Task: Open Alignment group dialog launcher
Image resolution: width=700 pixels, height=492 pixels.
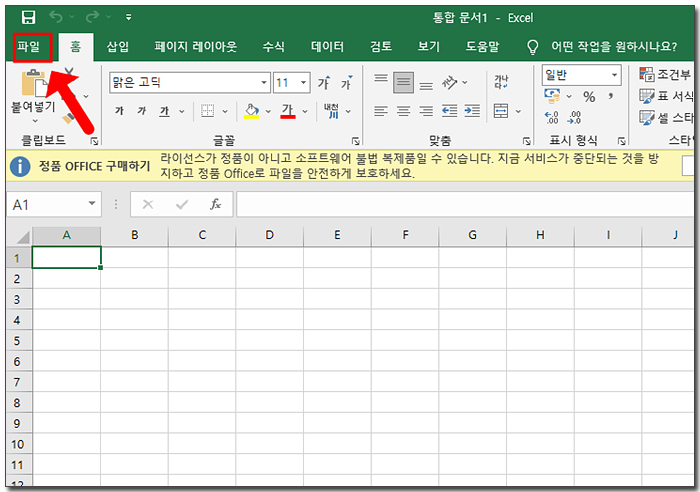Action: click(x=527, y=141)
